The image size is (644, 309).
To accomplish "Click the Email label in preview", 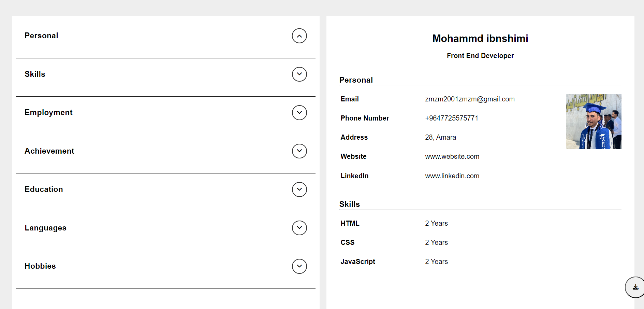I will point(350,99).
